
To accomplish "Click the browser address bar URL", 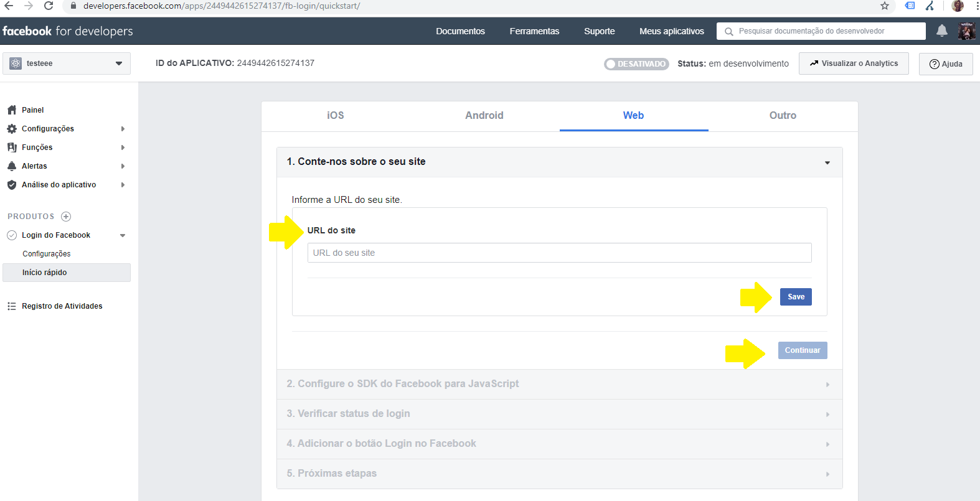I will coord(222,6).
